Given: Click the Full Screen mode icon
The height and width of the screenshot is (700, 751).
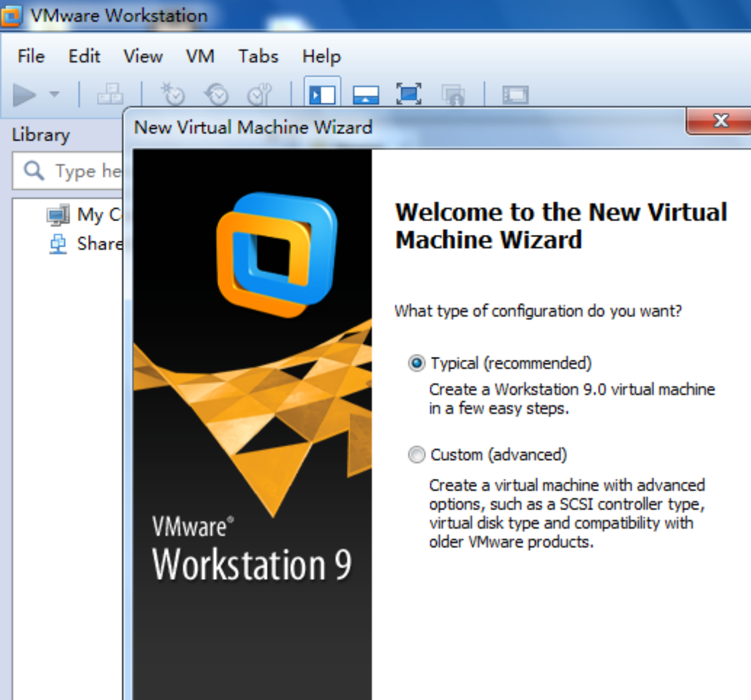Looking at the screenshot, I should [x=409, y=94].
